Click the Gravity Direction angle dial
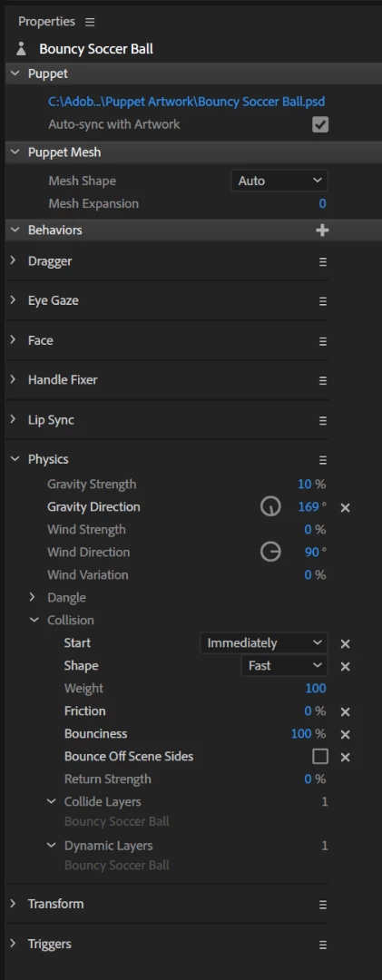The height and width of the screenshot is (980, 382). tap(270, 507)
